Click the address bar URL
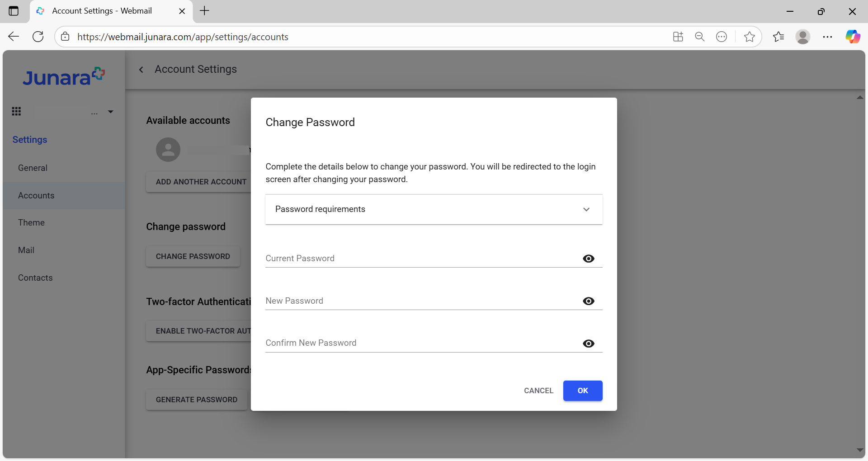The height and width of the screenshot is (461, 868). [183, 37]
